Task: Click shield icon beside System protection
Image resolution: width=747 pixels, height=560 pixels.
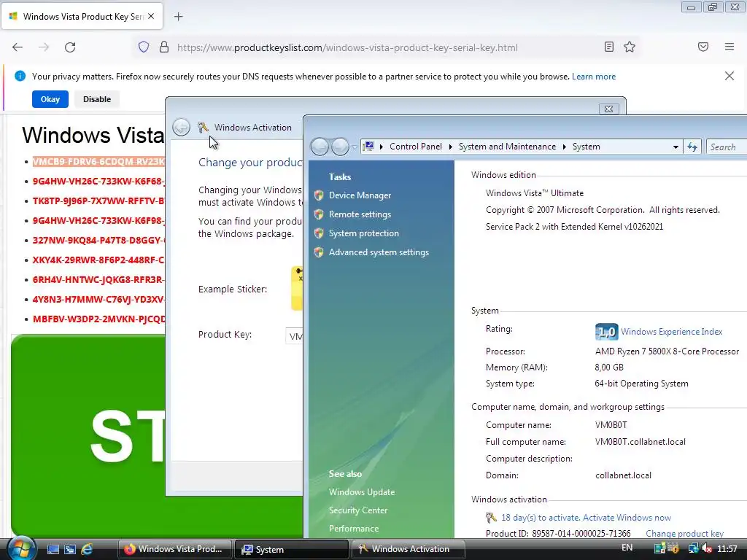Action: [x=319, y=233]
